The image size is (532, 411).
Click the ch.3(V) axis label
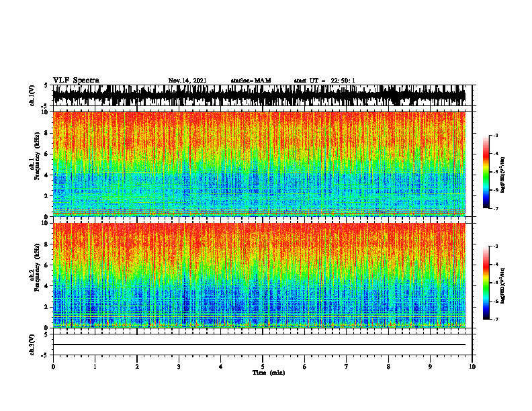pyautogui.click(x=32, y=345)
